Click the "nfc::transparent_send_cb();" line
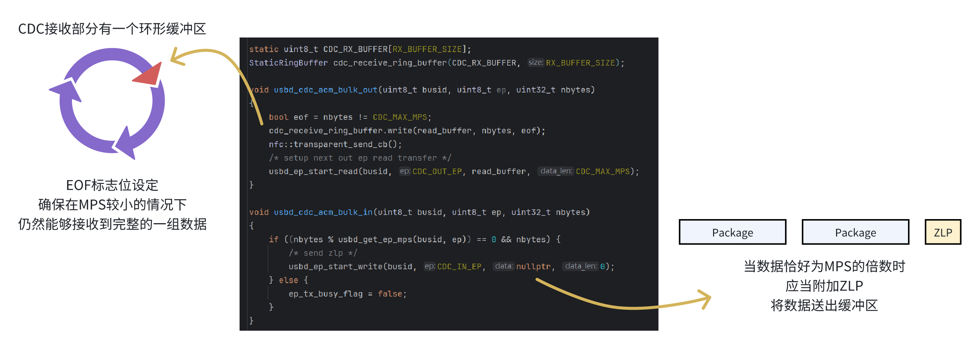Viewport: 980px width, 349px height. click(335, 145)
